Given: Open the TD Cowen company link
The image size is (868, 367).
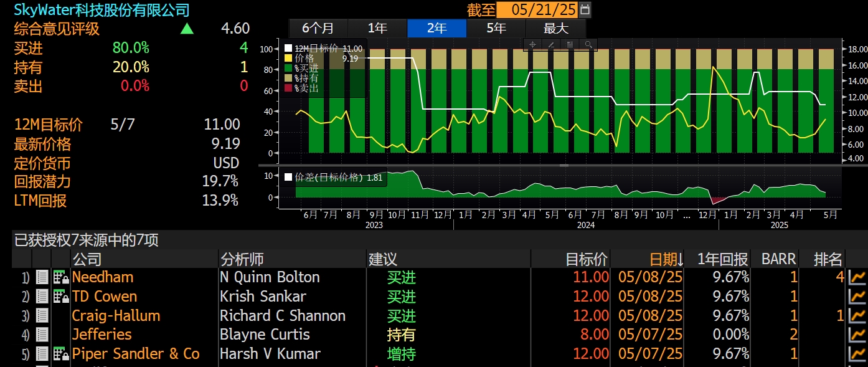Looking at the screenshot, I should click(105, 297).
